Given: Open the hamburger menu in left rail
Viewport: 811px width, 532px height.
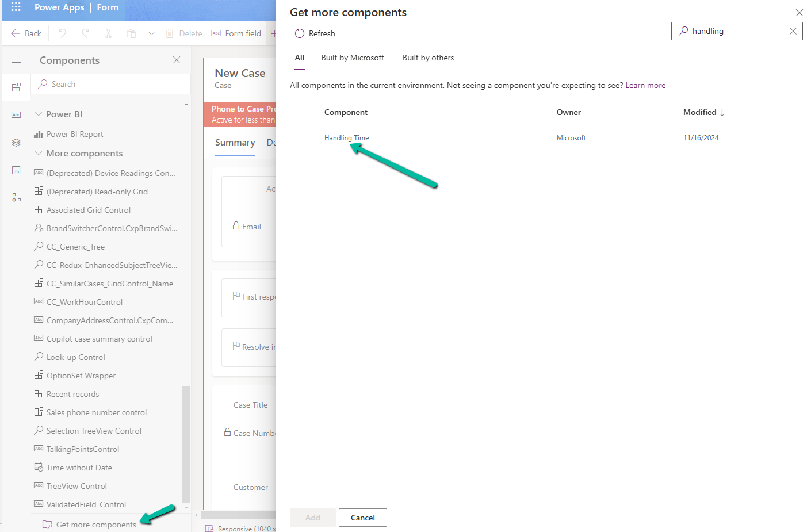Looking at the screenshot, I should click(x=16, y=60).
